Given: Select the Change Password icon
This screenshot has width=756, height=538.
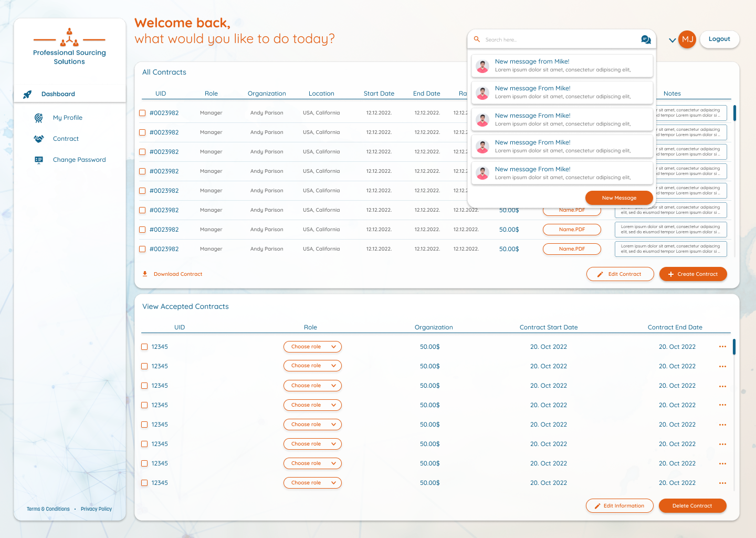Looking at the screenshot, I should tap(38, 160).
